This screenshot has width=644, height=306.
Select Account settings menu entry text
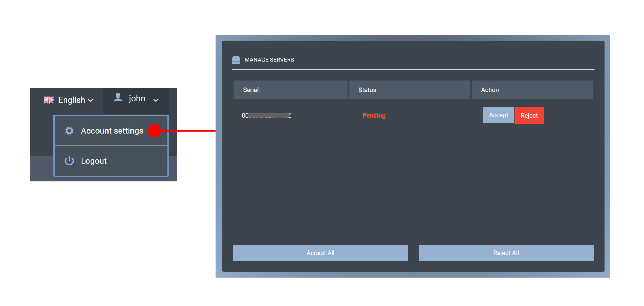pyautogui.click(x=112, y=131)
